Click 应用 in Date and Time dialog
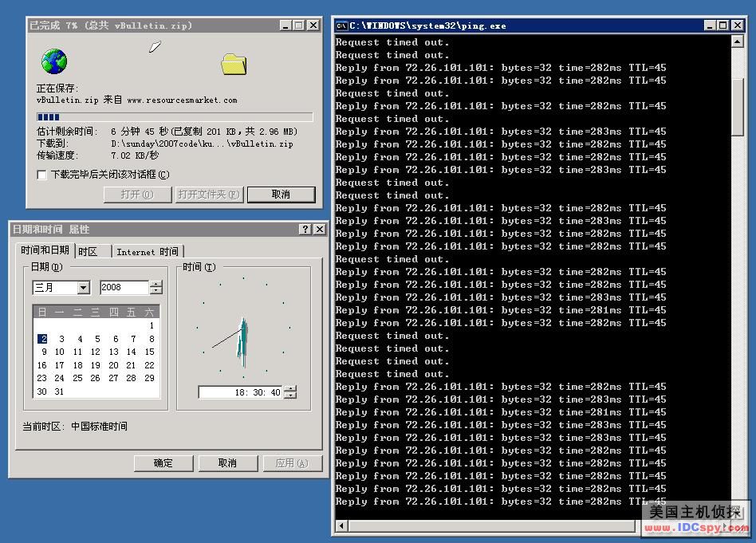The height and width of the screenshot is (543, 756). 292,463
